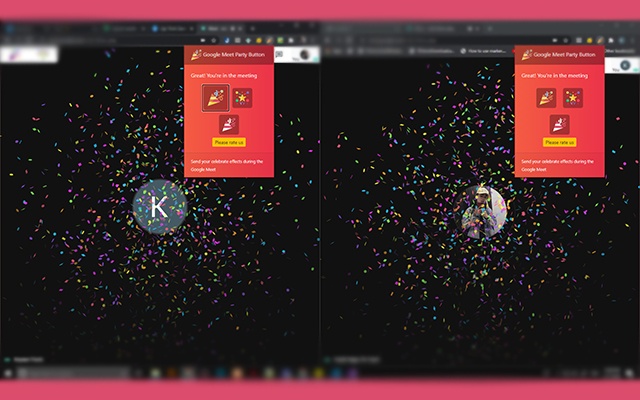Trigger the star confetti effect in right window popup

pos(573,98)
